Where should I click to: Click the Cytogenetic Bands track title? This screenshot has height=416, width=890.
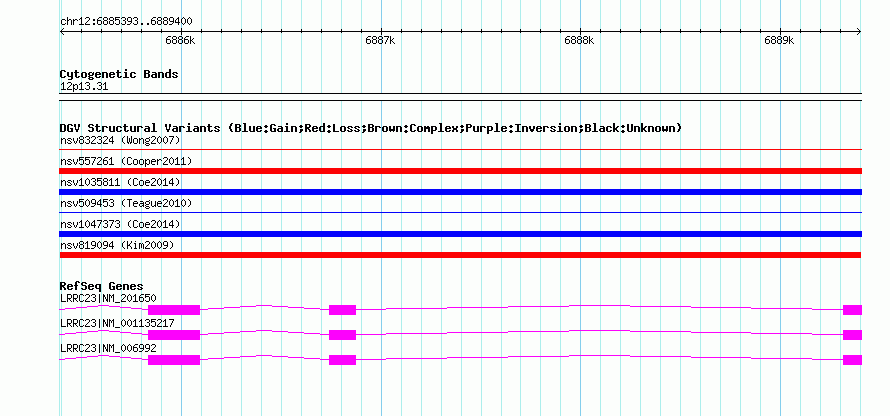[119, 74]
